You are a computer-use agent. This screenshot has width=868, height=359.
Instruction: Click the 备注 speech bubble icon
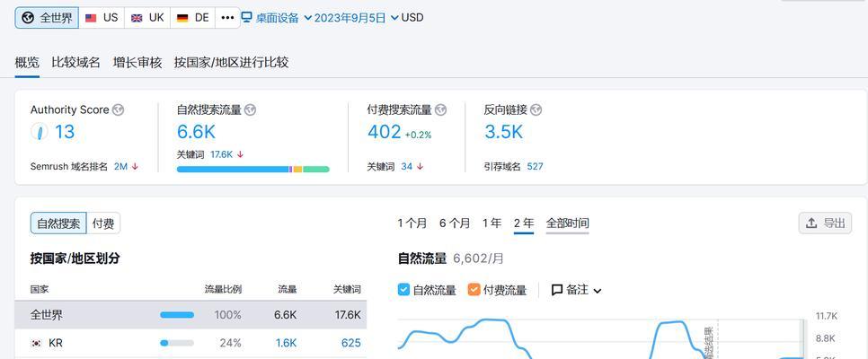click(557, 290)
